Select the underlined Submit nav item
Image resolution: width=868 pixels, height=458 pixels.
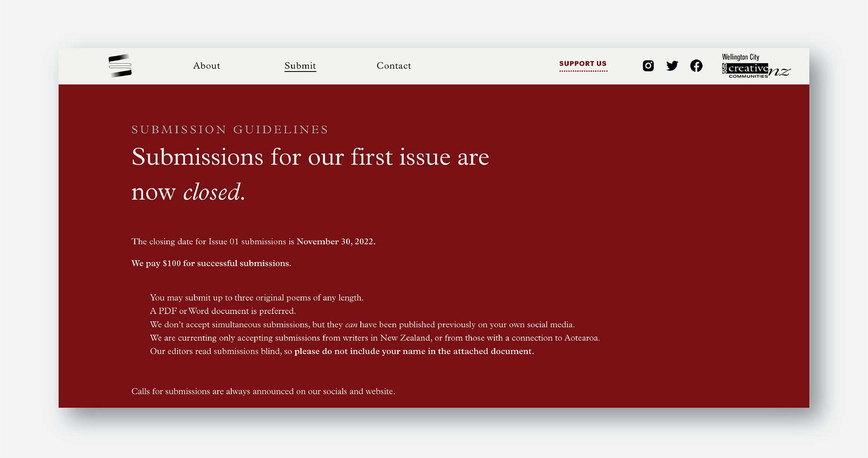point(300,66)
